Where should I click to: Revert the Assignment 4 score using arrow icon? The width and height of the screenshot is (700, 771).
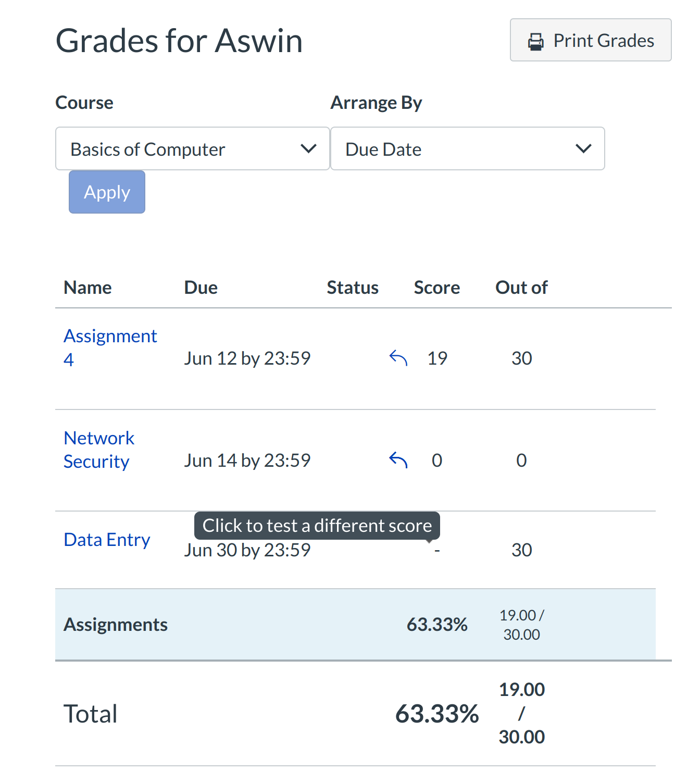[x=398, y=358]
